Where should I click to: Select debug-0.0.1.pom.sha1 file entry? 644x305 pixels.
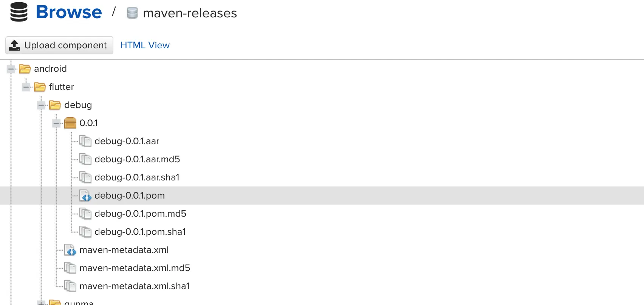point(140,232)
